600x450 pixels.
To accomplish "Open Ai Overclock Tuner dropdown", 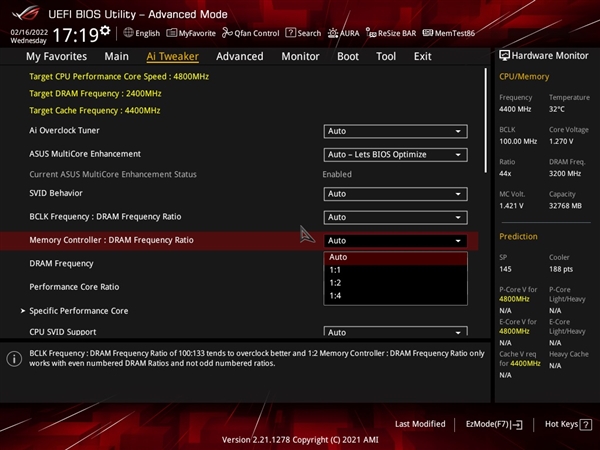I will (x=395, y=131).
